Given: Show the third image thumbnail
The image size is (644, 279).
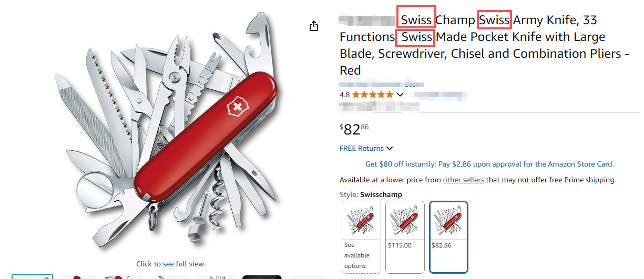Looking at the screenshot, I should coord(124,276).
